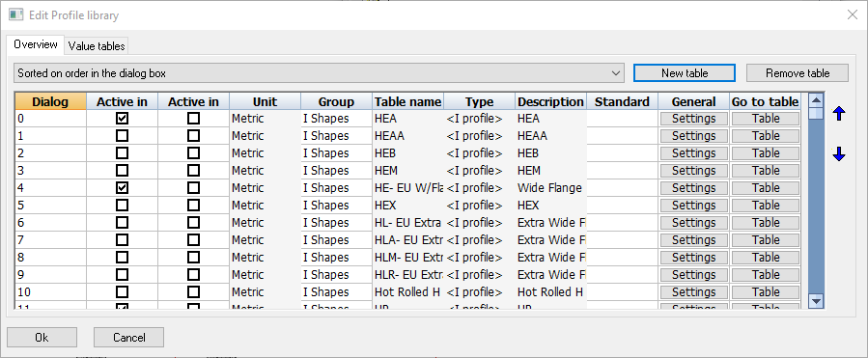
Task: Click the Standard cell for HEA row
Action: (x=622, y=119)
